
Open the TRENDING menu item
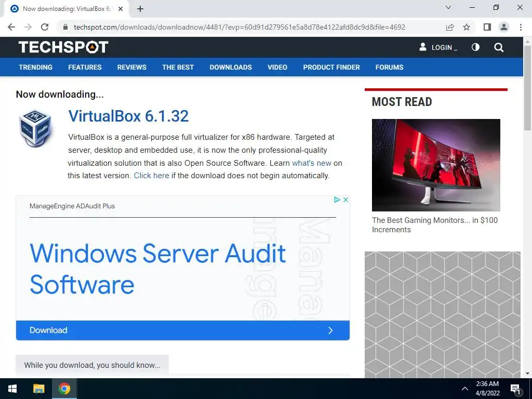click(x=36, y=67)
